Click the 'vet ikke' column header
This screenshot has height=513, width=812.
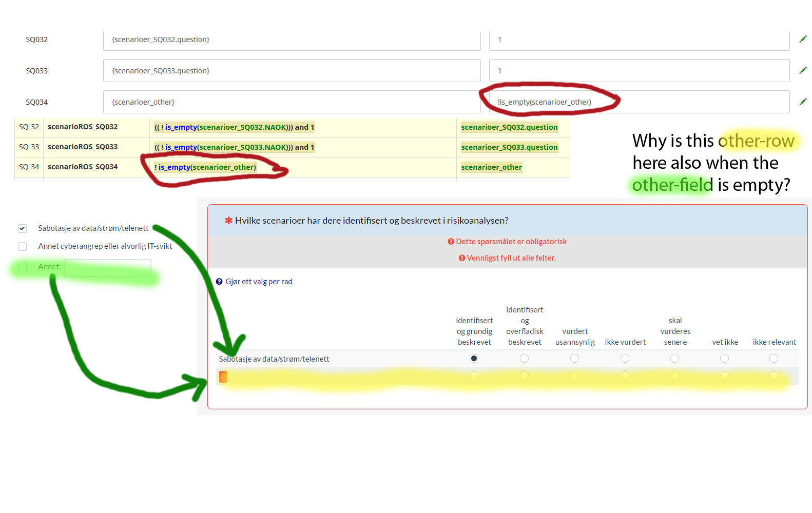point(725,342)
